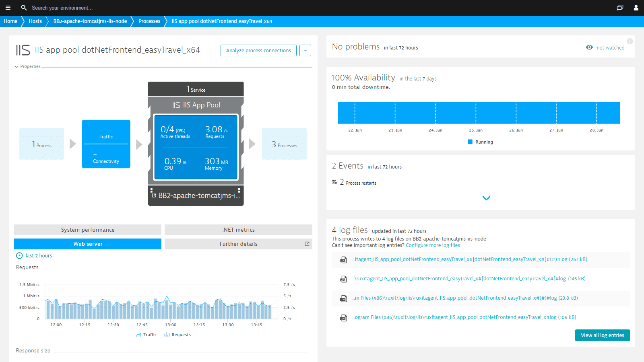
Task: Open the 145 kB ruxitagent log link
Action: point(469,279)
